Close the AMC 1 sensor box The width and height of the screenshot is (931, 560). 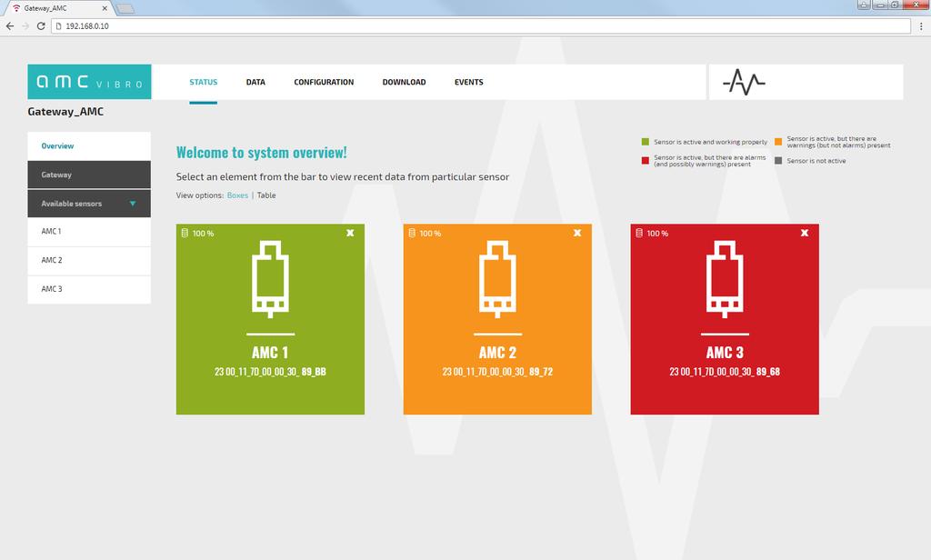point(350,233)
